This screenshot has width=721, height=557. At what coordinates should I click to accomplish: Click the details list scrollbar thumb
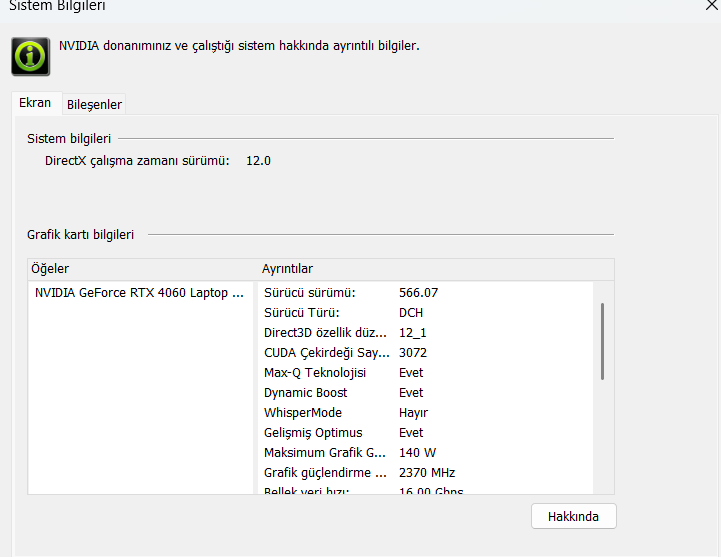tap(602, 341)
